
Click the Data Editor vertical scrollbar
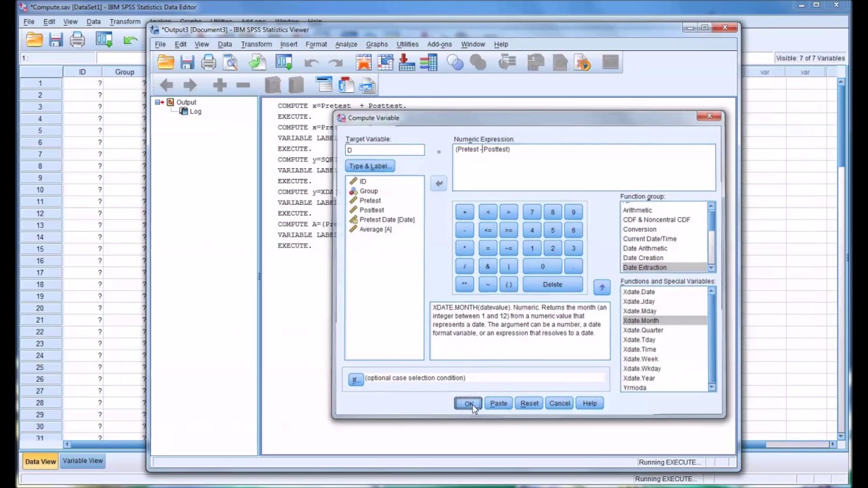(842, 258)
